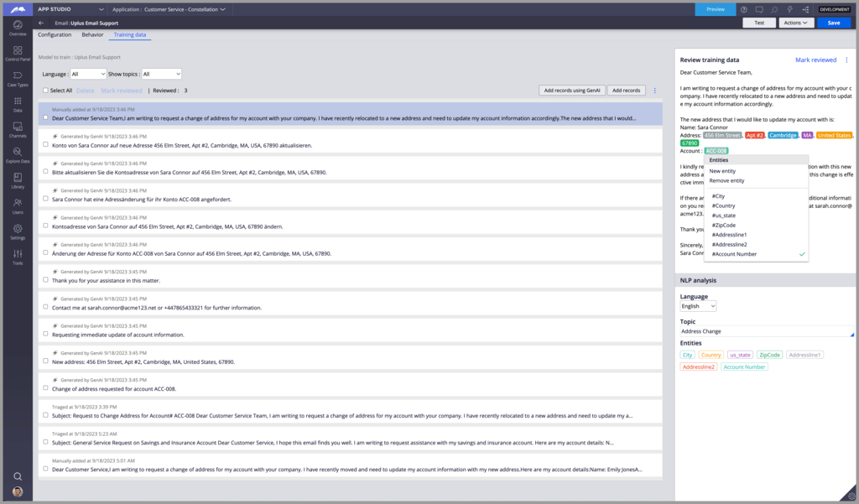This screenshot has height=504, width=859.
Task: Open the Show topics dropdown
Action: tap(162, 73)
